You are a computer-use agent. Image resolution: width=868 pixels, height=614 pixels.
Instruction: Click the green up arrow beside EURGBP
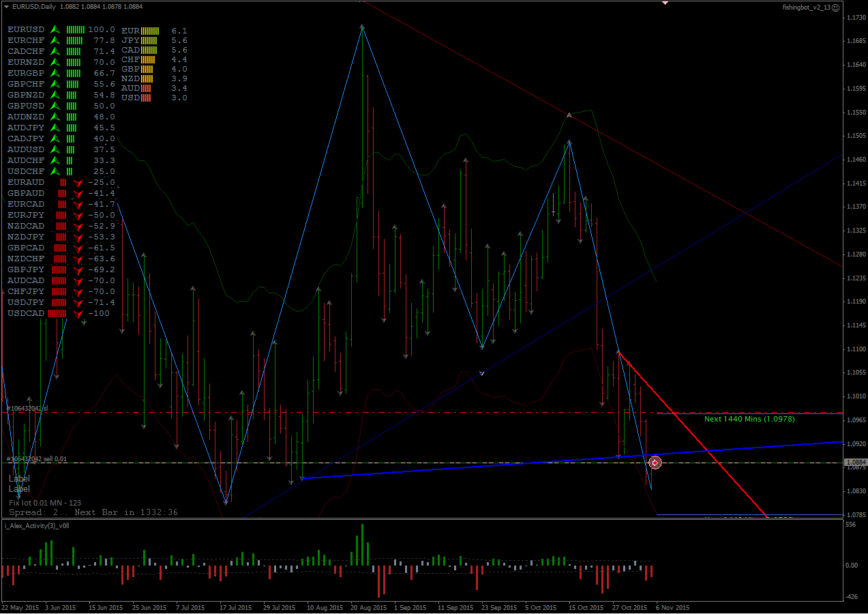pyautogui.click(x=56, y=74)
